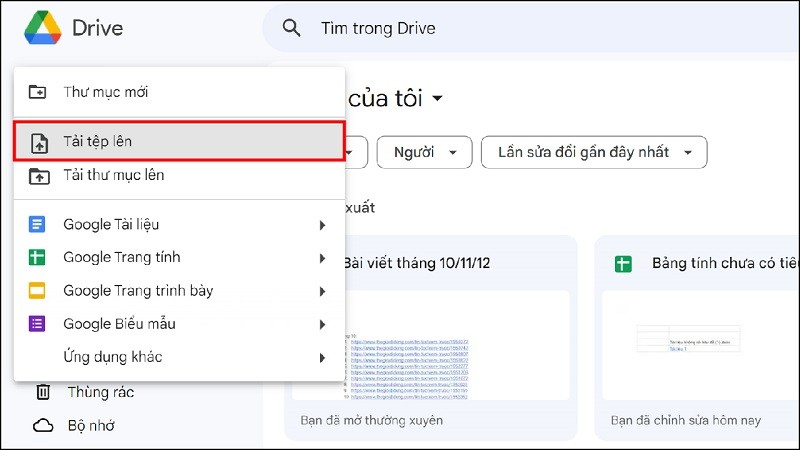Choose Tải tệp lên from the menu
The image size is (800, 450).
[180, 141]
